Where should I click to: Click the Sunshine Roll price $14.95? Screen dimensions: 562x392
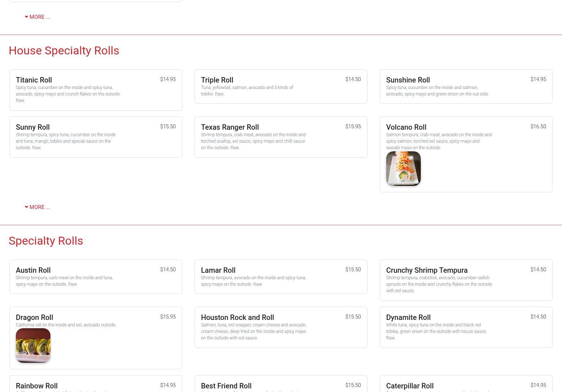[x=538, y=79]
